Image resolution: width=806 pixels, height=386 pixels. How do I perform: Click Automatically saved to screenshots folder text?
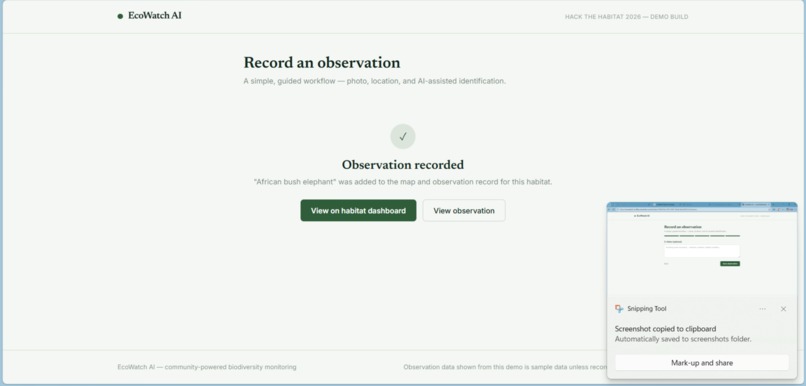[683, 339]
